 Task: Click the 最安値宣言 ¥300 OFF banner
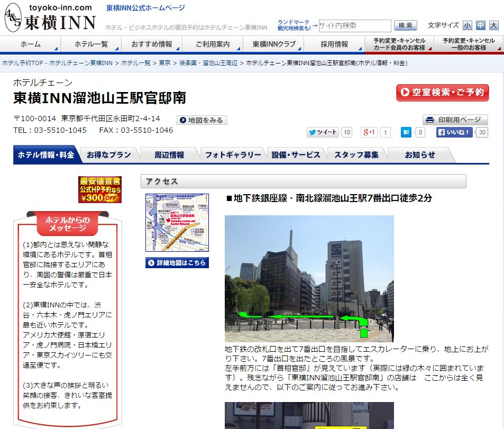point(100,189)
